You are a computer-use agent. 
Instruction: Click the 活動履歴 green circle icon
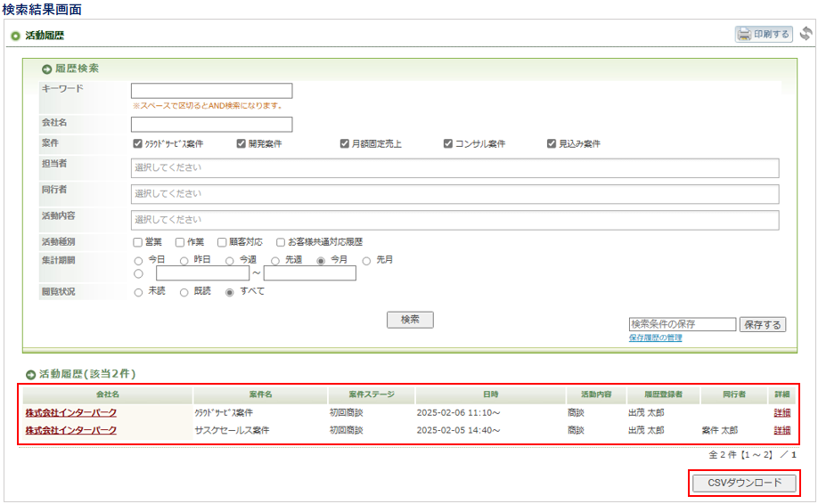pos(15,37)
